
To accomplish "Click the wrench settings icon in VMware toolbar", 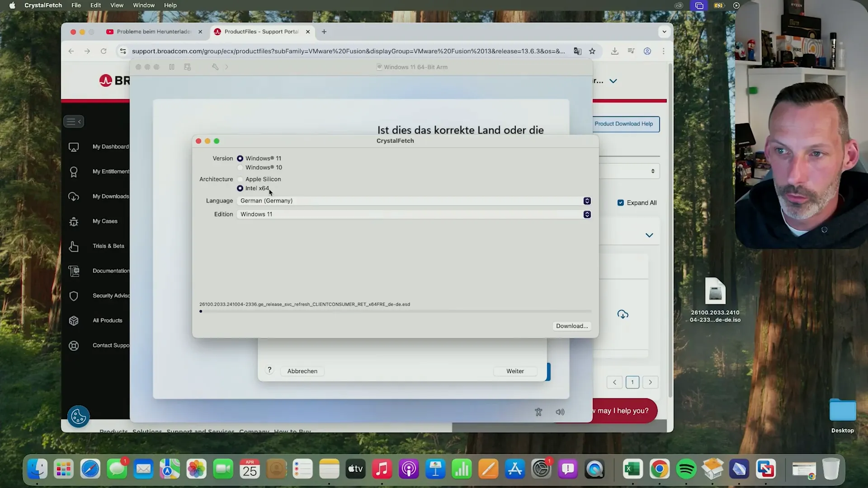I will pos(215,67).
